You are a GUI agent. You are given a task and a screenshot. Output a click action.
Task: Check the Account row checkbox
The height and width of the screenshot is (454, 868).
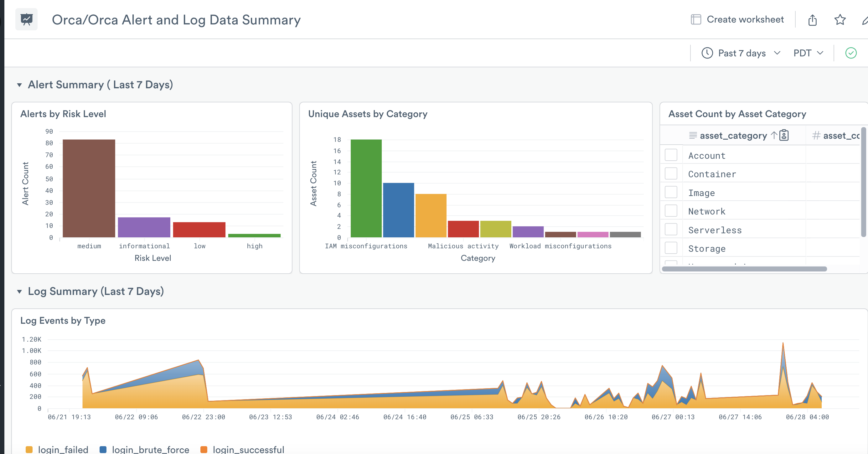[x=670, y=155]
